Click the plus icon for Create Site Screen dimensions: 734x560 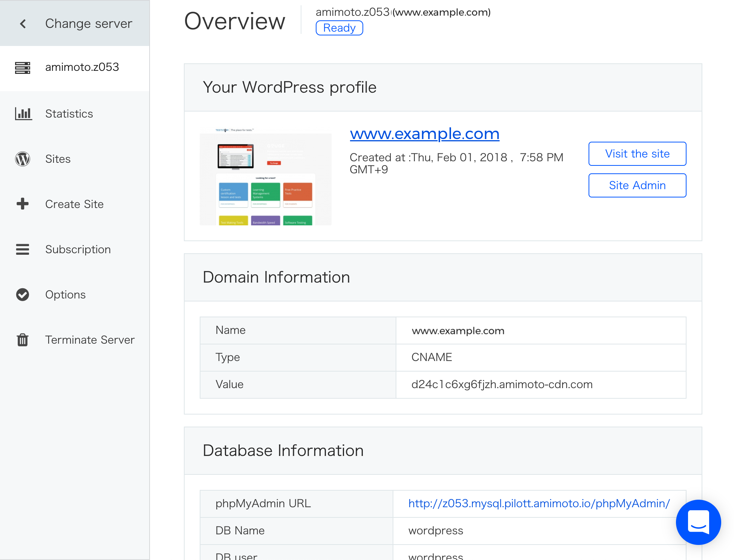tap(23, 204)
